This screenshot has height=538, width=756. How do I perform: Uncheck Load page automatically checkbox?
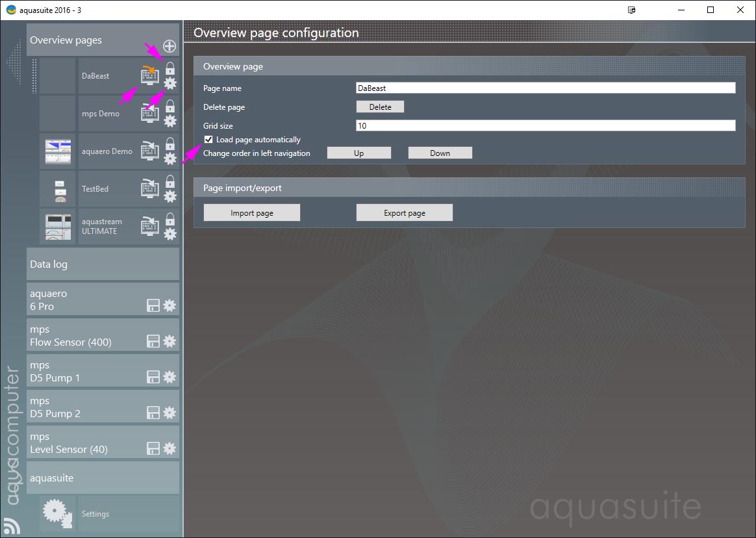[208, 140]
